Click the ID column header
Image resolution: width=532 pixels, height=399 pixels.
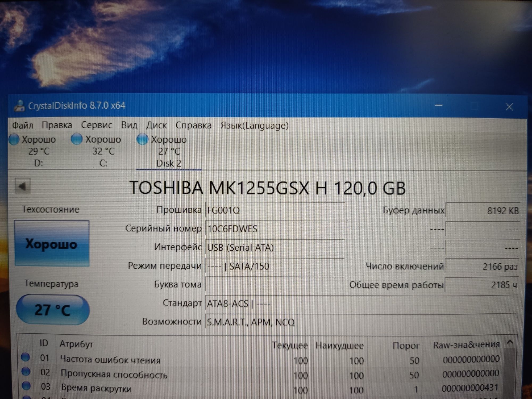(x=44, y=343)
